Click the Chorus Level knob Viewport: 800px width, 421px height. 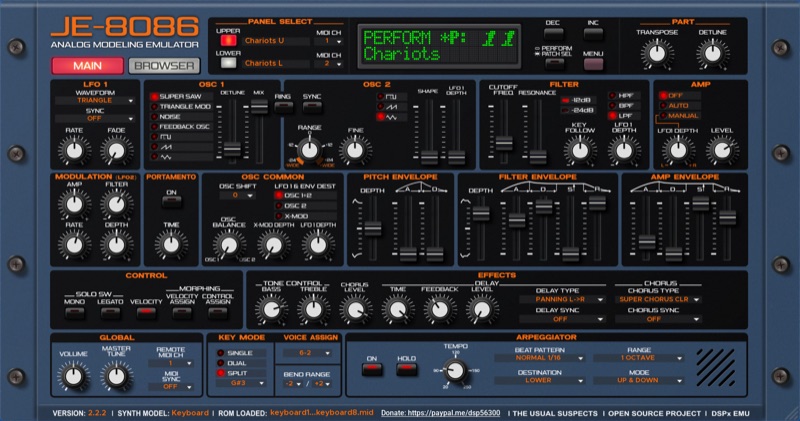coord(356,309)
